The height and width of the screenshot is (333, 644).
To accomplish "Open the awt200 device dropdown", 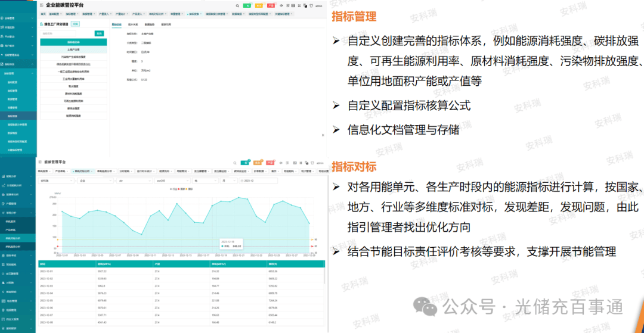I will [x=172, y=180].
